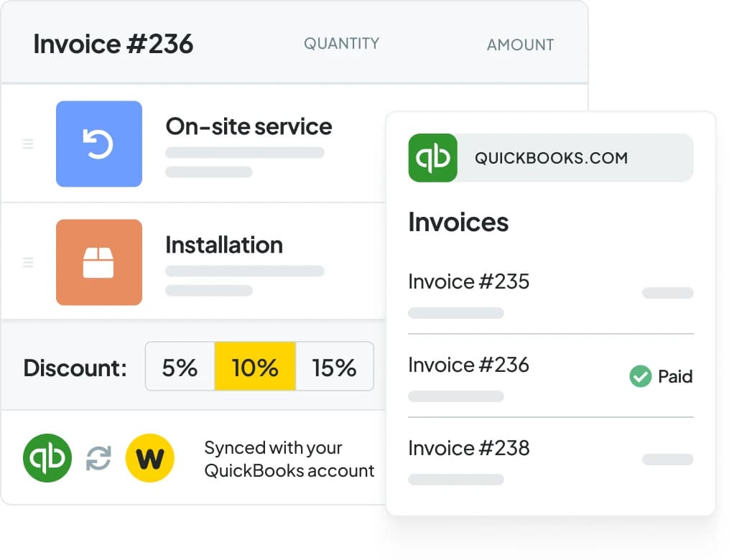Open Invoice #238 in the Invoices list
The width and height of the screenshot is (747, 560).
(x=551, y=460)
